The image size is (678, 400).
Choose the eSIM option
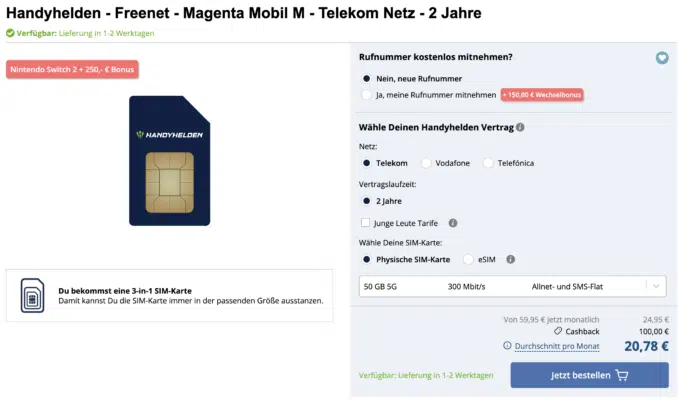[468, 260]
